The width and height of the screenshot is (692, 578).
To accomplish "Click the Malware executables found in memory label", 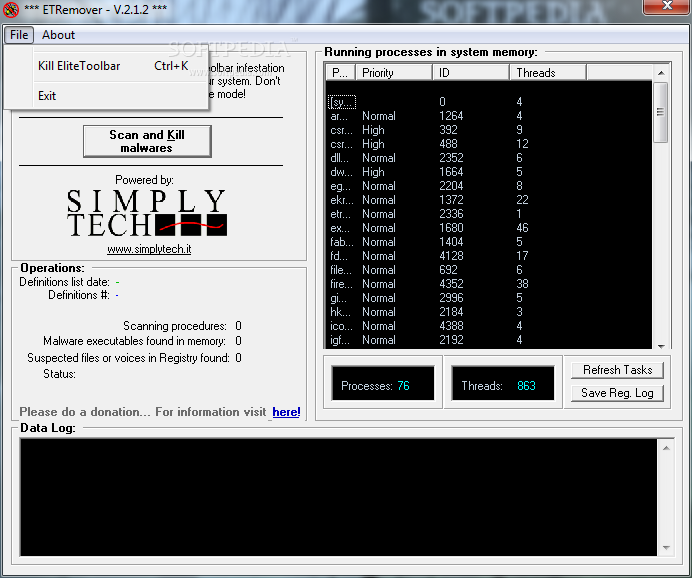I will [134, 341].
